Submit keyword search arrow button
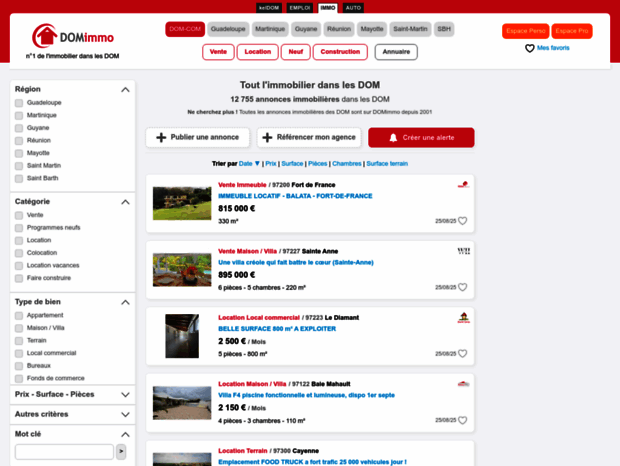The height and width of the screenshot is (466, 620). (x=121, y=451)
